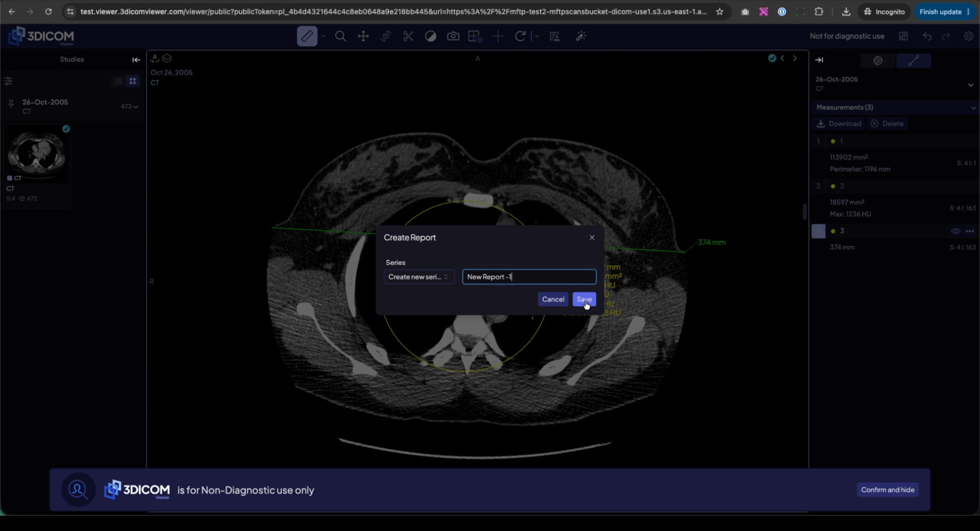
Task: Open the Create new series dropdown
Action: tap(419, 277)
